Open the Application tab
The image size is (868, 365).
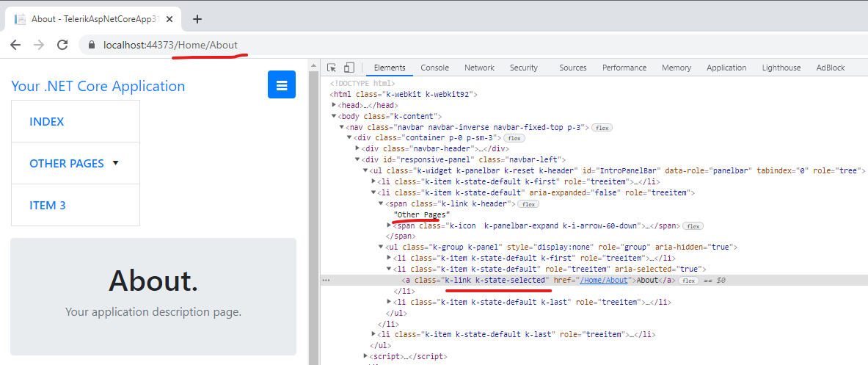pos(726,68)
